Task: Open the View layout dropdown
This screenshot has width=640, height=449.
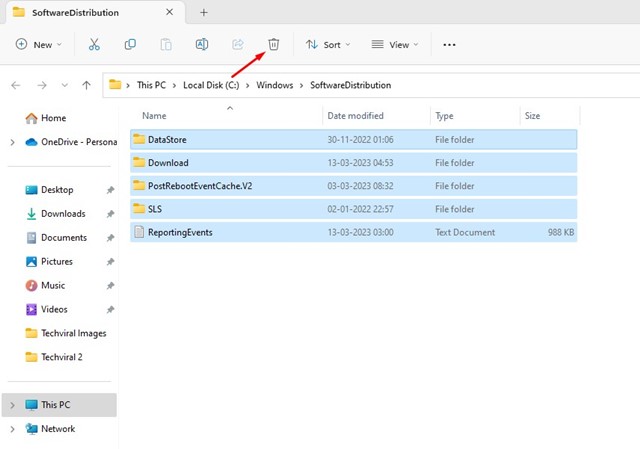Action: 394,44
